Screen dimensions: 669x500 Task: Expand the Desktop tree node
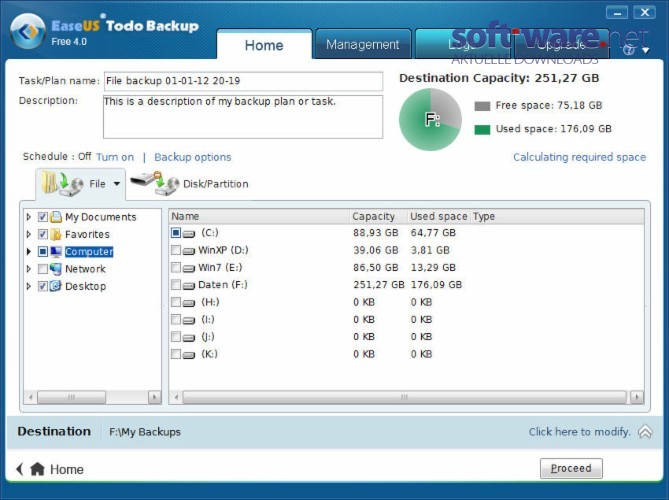click(29, 286)
